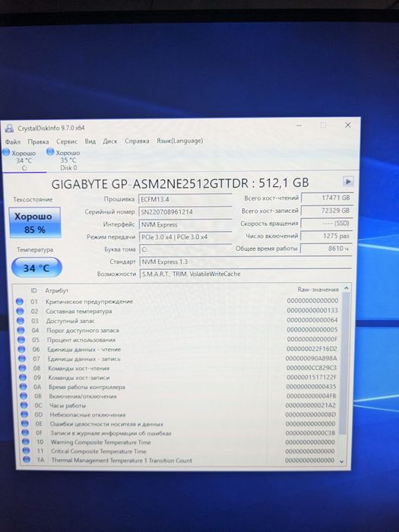Click the power-on count value 1275 раз
Image resolution: width=399 pixels, height=532 pixels.
tap(326, 236)
